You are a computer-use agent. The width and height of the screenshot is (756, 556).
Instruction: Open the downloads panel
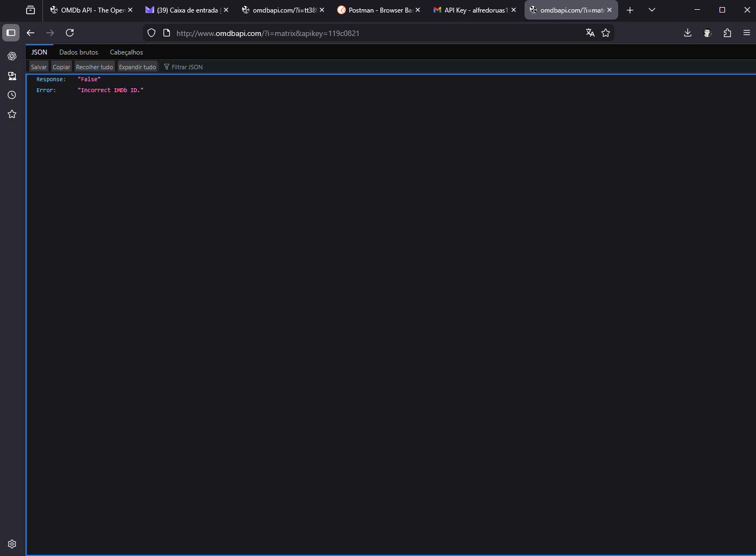688,33
